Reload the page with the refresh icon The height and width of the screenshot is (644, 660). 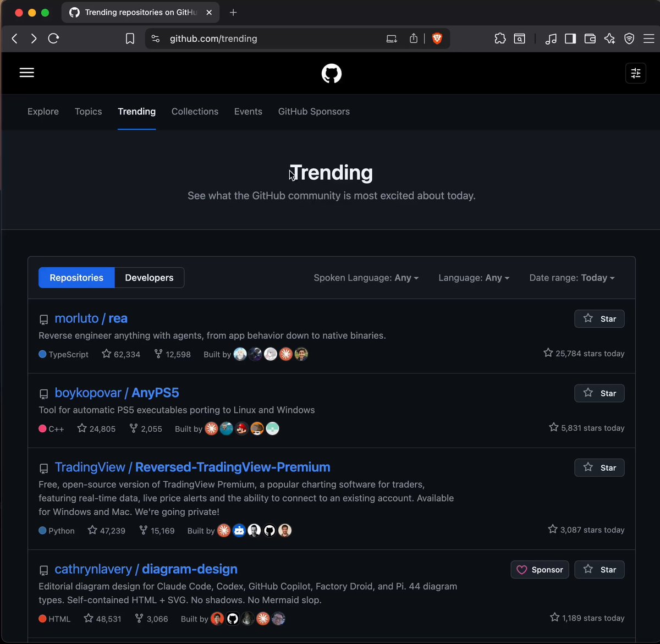53,38
